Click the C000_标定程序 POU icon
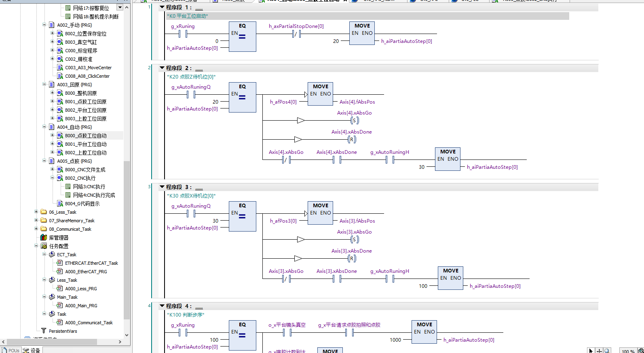 coord(60,51)
